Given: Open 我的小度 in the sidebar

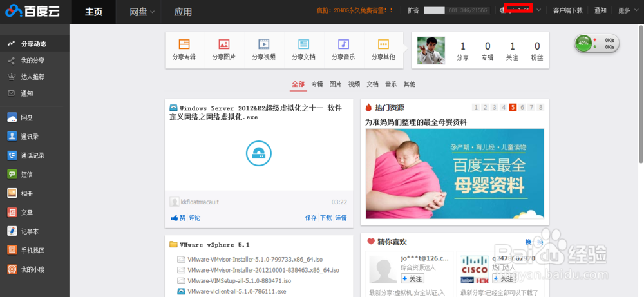Looking at the screenshot, I should (x=35, y=269).
